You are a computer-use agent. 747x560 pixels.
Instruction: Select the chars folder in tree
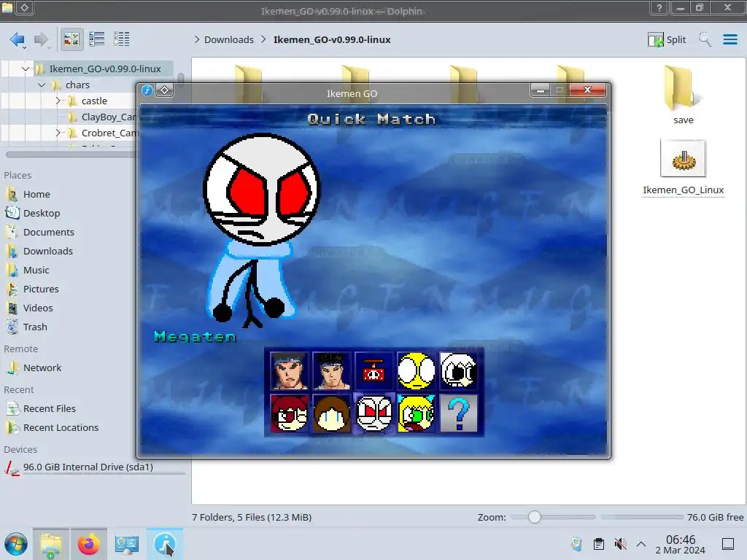(77, 85)
